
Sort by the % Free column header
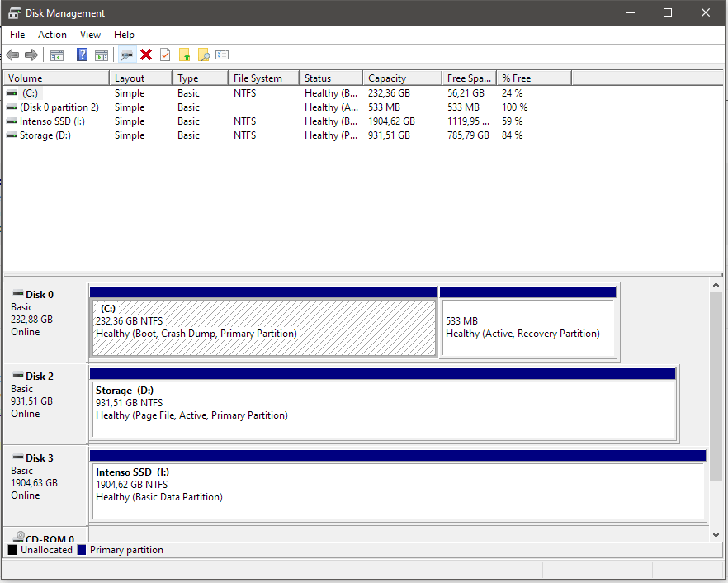[534, 78]
